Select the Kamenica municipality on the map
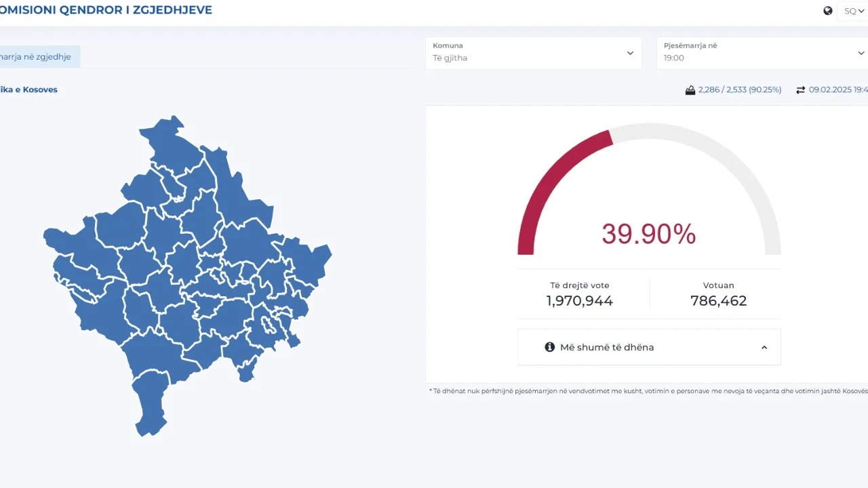 pyautogui.click(x=305, y=258)
